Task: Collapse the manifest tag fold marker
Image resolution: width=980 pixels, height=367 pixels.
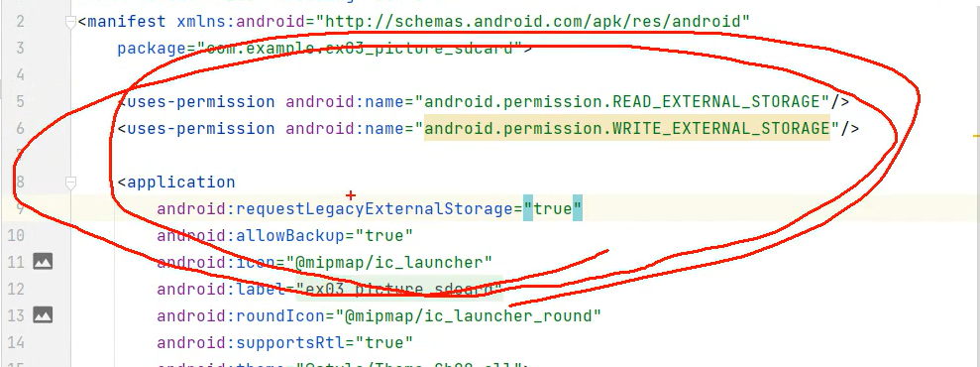Action: point(70,23)
